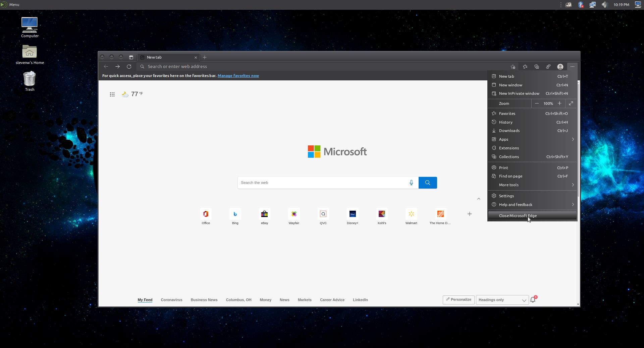Open a new tab with plus button
The image size is (644, 348).
point(205,57)
